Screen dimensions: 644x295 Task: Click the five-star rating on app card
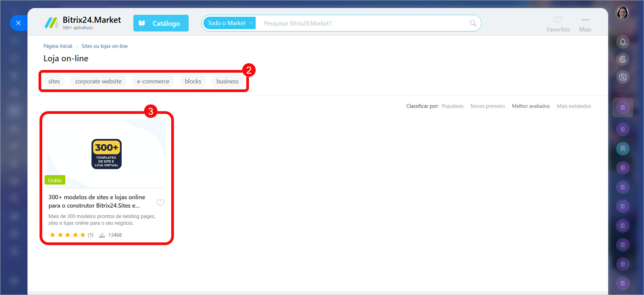tap(68, 235)
